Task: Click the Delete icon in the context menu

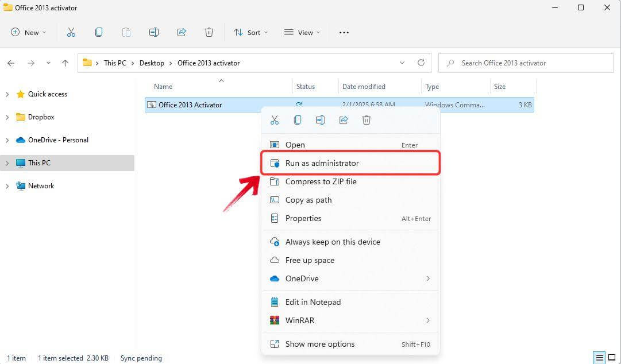Action: [367, 120]
